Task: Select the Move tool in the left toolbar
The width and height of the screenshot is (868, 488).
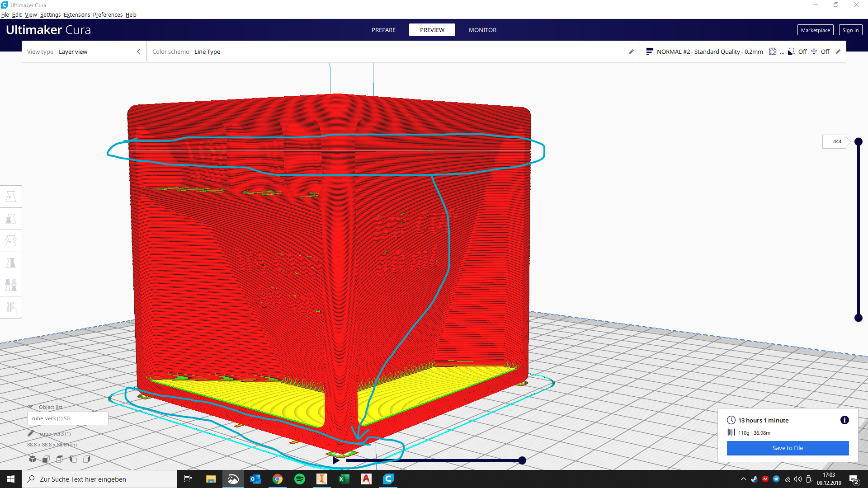Action: point(11,196)
